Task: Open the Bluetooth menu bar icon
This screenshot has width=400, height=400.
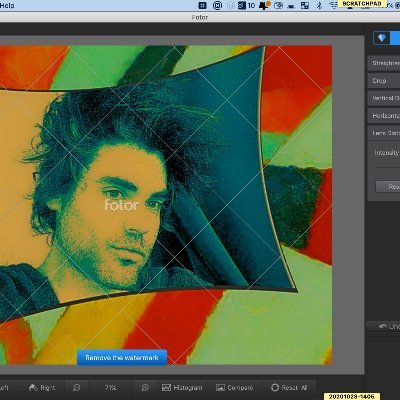Action: tap(319, 5)
